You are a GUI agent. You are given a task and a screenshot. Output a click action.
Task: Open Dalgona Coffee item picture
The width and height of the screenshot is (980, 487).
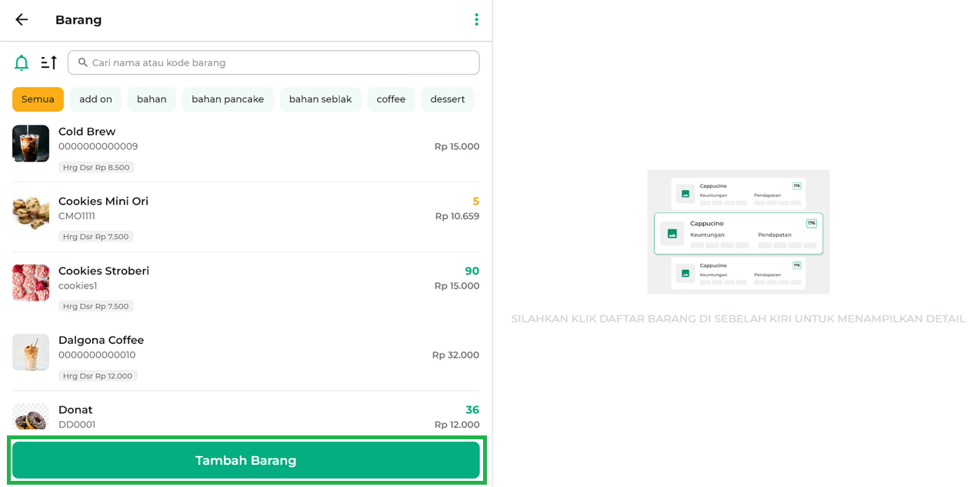pyautogui.click(x=31, y=352)
